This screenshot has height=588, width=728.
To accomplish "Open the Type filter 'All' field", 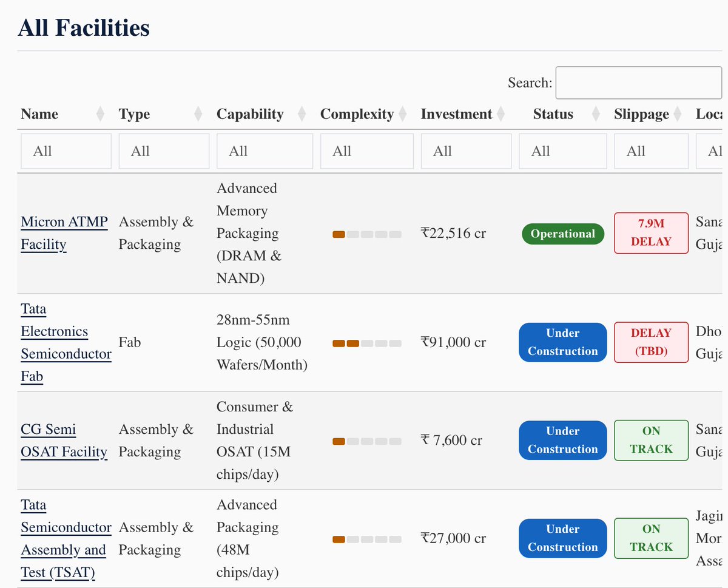I will tap(164, 151).
